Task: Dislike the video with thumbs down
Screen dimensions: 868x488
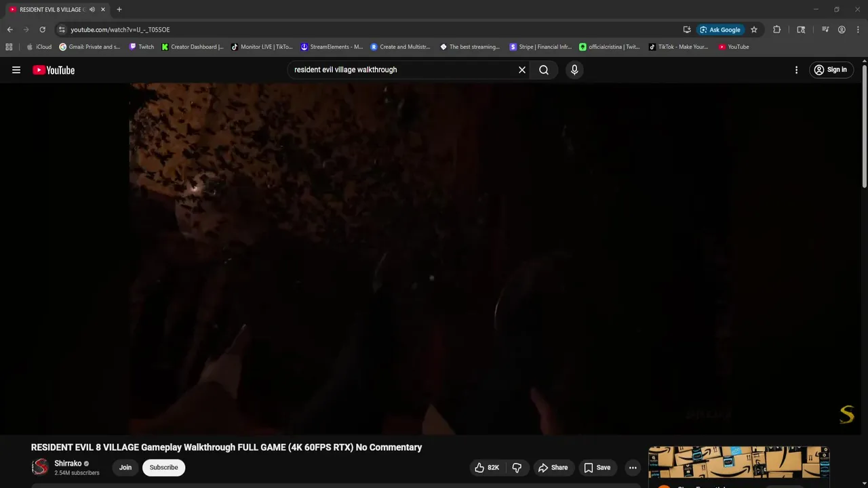Action: coord(517,468)
